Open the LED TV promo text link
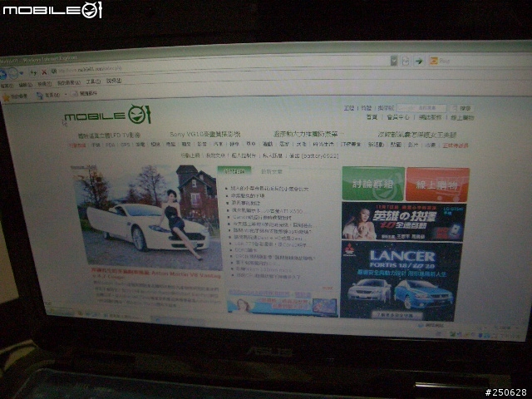The image size is (532, 399). pyautogui.click(x=109, y=135)
